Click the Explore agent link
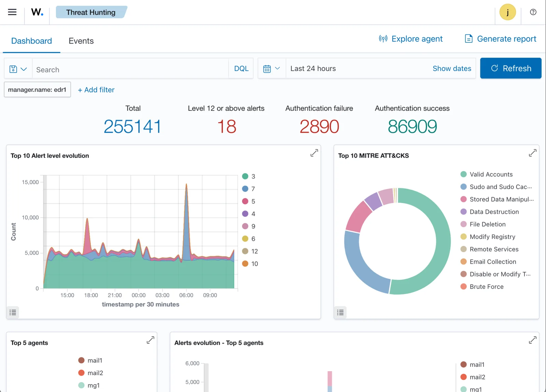Image resolution: width=546 pixels, height=392 pixels. tap(411, 39)
